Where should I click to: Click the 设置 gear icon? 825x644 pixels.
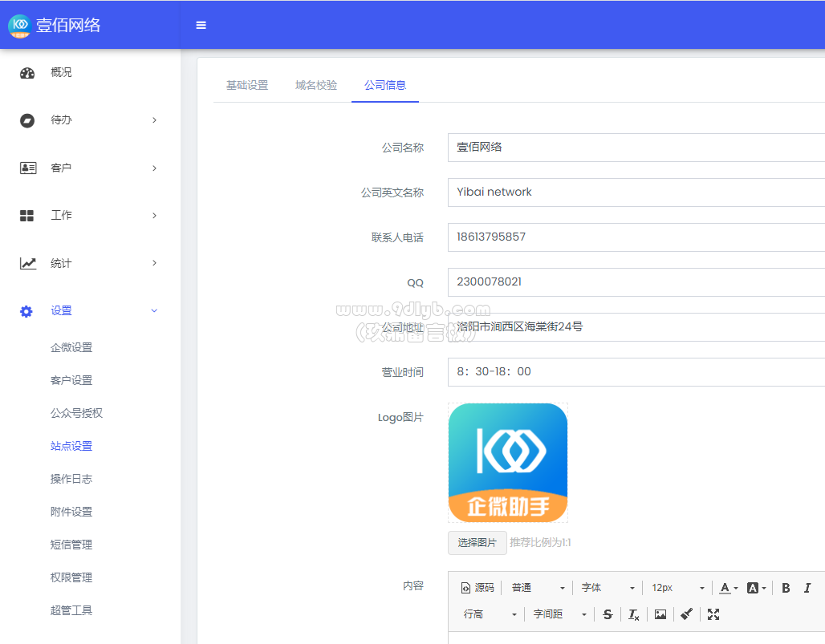pyautogui.click(x=26, y=311)
